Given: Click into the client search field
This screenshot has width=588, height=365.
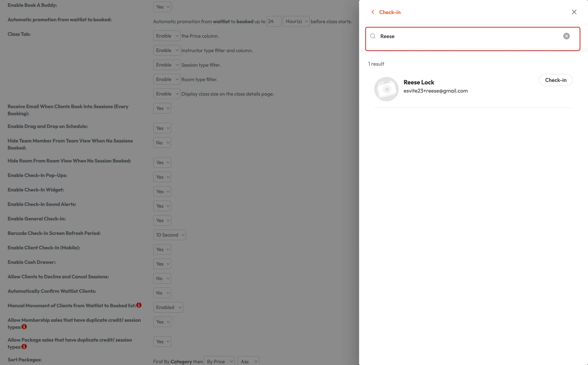Looking at the screenshot, I should (x=471, y=36).
